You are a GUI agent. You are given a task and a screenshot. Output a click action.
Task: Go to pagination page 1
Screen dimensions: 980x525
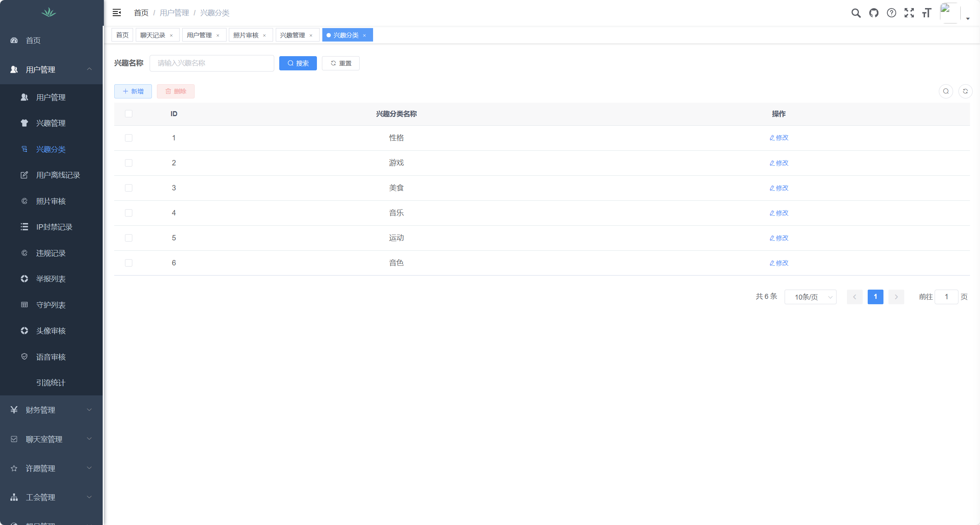click(875, 297)
